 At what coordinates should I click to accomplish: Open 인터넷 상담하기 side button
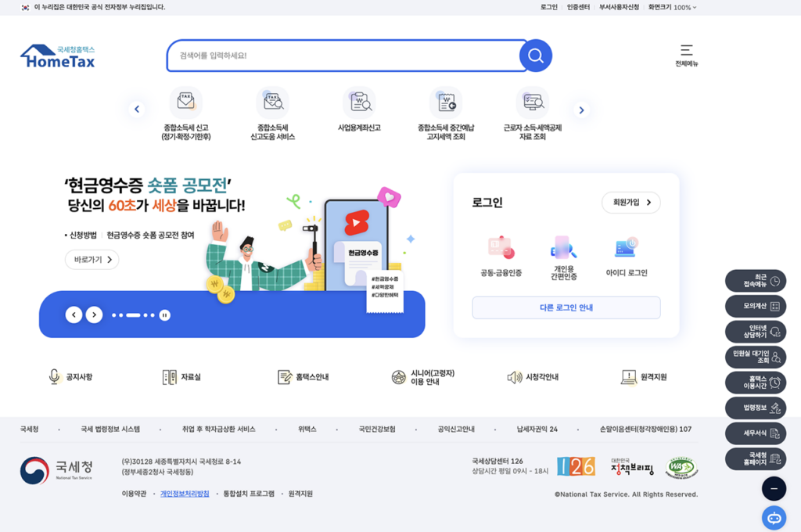click(756, 332)
